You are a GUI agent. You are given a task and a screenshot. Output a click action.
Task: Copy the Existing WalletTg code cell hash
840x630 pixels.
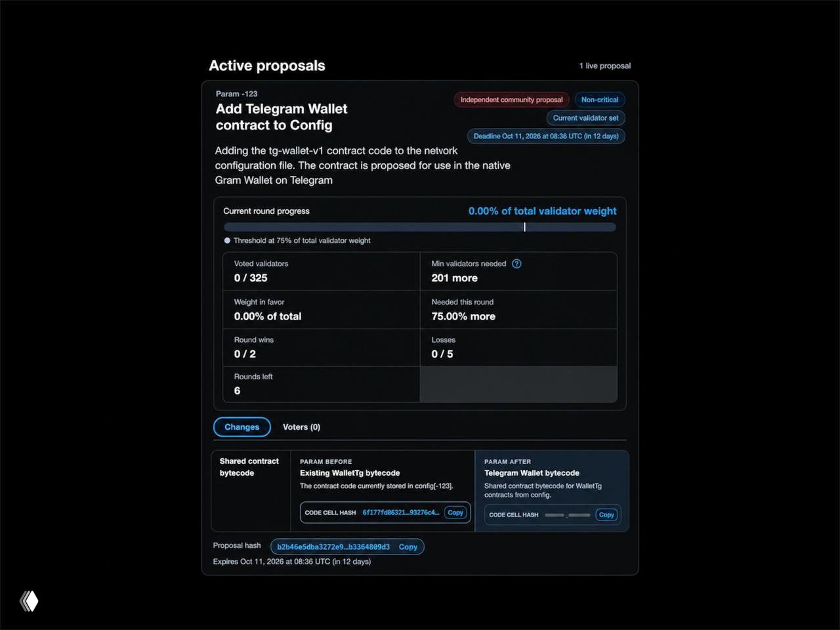pyautogui.click(x=455, y=513)
